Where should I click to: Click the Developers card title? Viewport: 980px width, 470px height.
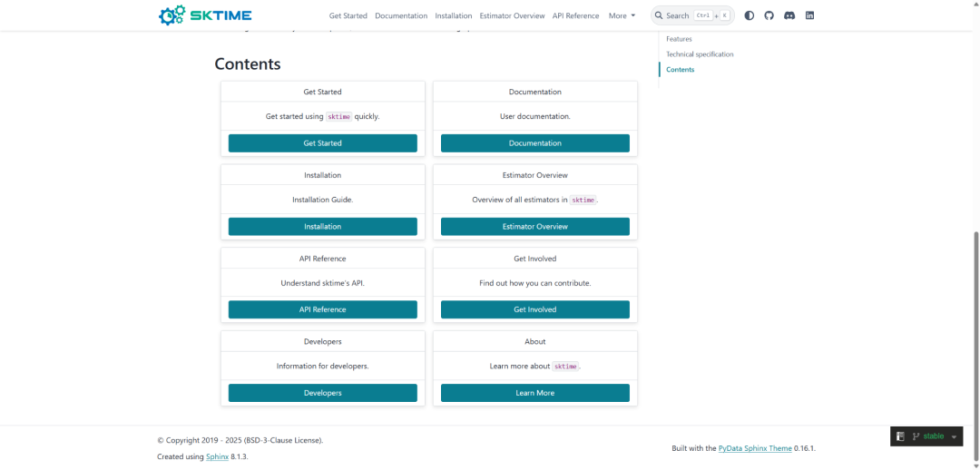322,341
